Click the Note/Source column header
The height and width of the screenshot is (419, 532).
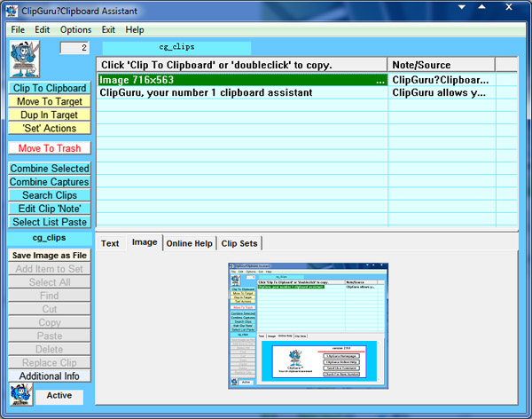pos(441,65)
